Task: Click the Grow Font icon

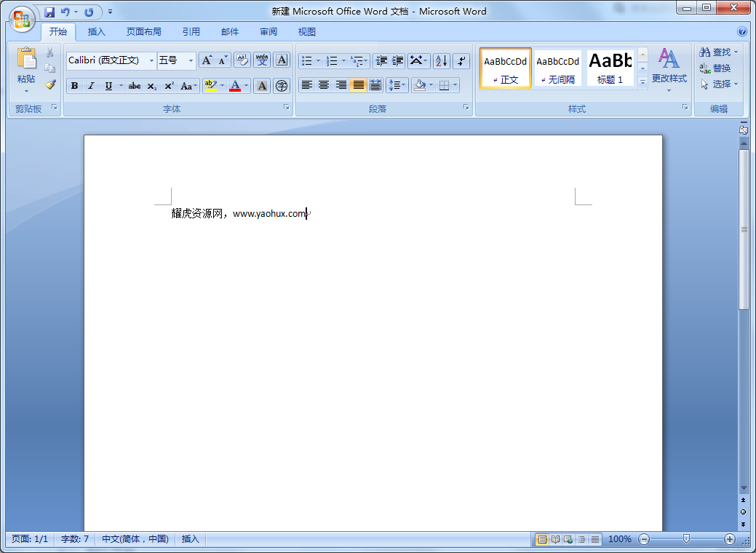Action: 207,60
